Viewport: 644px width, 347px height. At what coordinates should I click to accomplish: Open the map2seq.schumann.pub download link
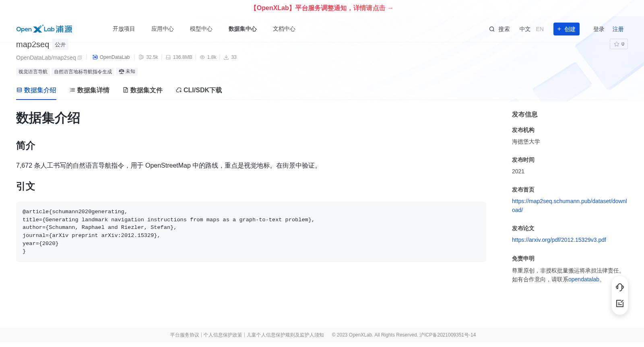click(x=569, y=206)
